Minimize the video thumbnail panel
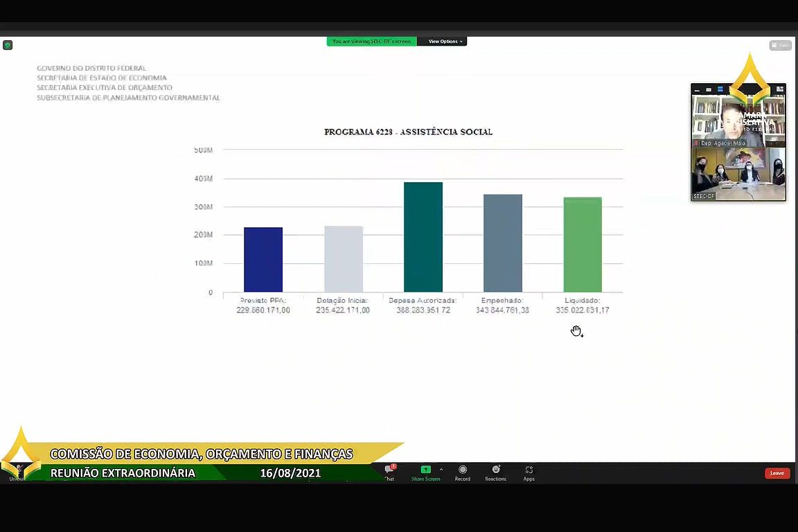The image size is (798, 532). coord(697,89)
